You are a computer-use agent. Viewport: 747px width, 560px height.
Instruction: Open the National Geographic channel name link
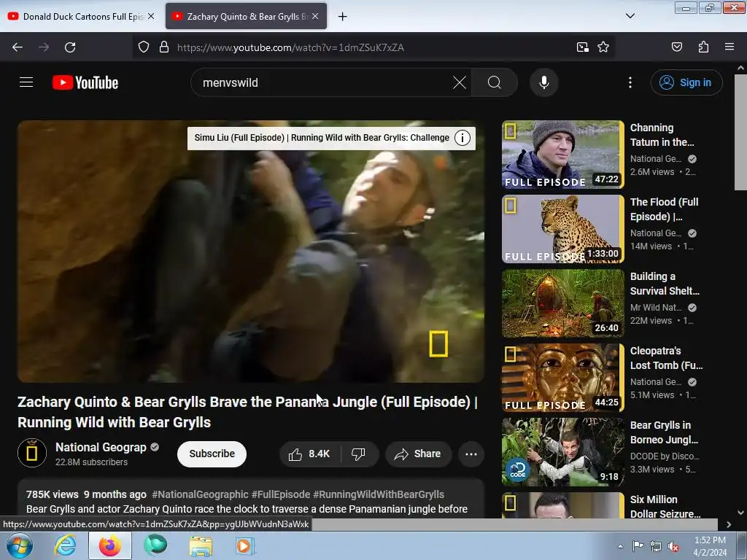tap(101, 447)
